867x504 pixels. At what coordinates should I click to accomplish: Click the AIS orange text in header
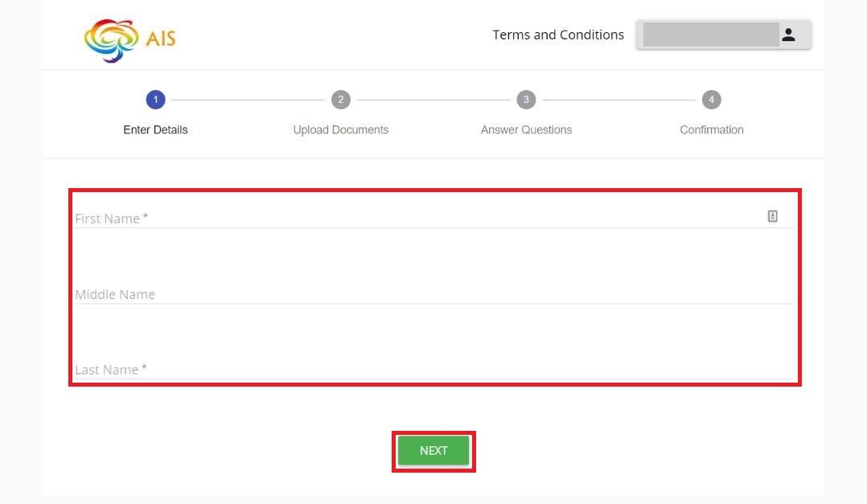[x=160, y=39]
